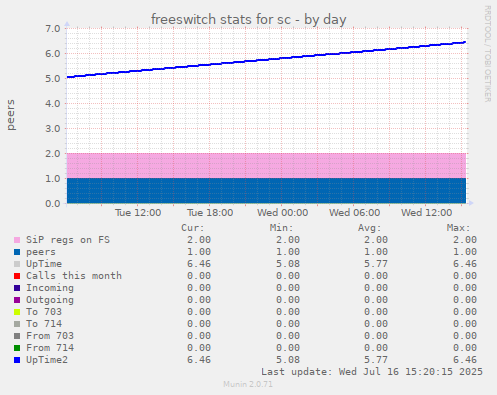Click the blue UpTime2 line on the graph

[267, 60]
